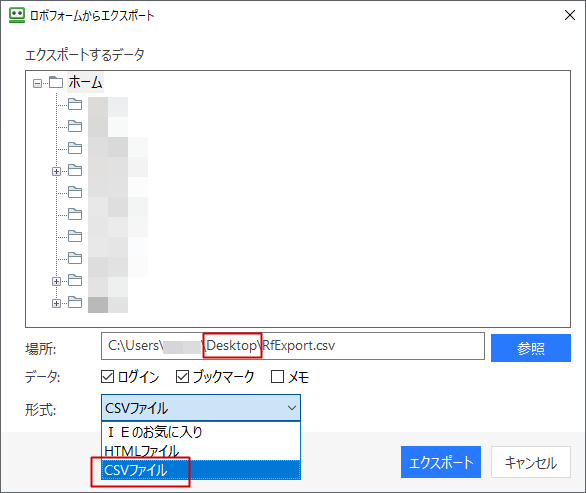
Task: Click the キャンセル button
Action: [531, 462]
